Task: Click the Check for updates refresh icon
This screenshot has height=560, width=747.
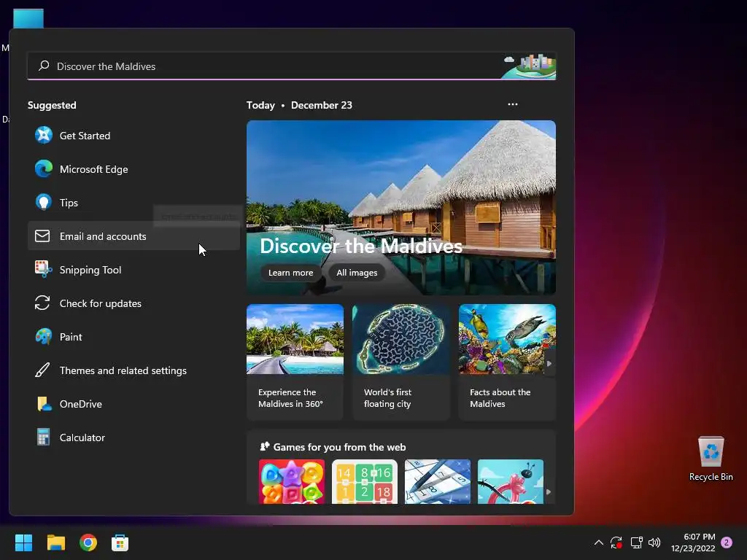Action: pos(42,303)
